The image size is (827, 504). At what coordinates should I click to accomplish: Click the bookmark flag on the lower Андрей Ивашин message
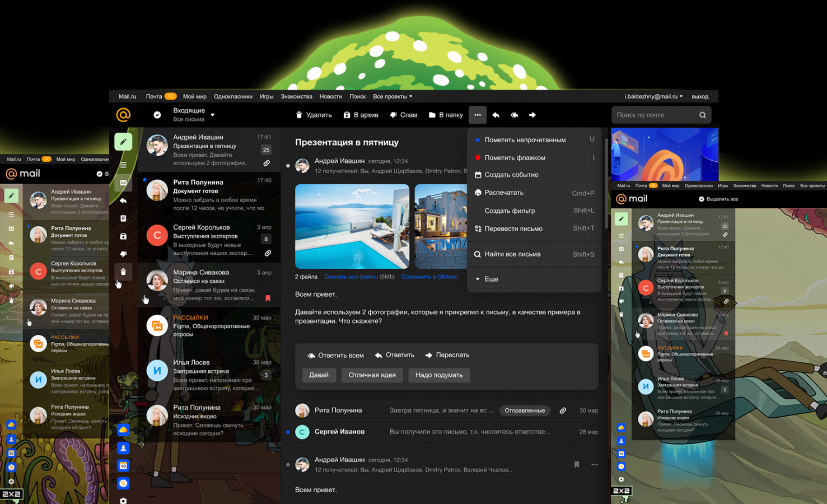coord(577,464)
